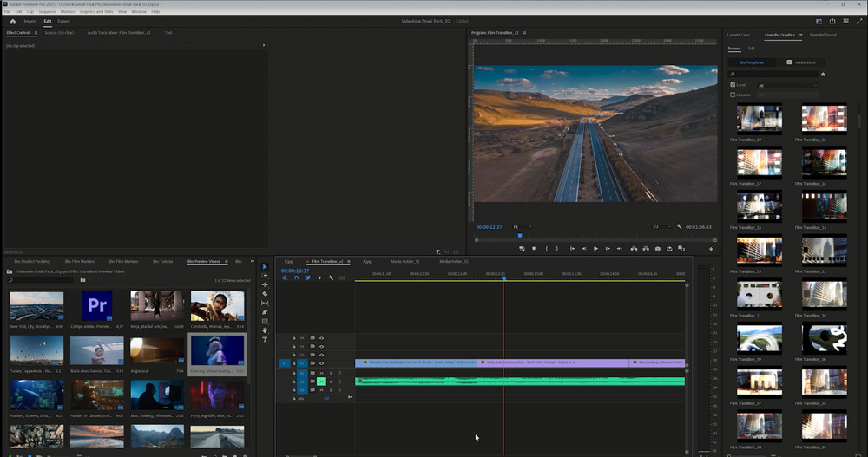Select the Type tool
The width and height of the screenshot is (868, 457).
tap(265, 340)
